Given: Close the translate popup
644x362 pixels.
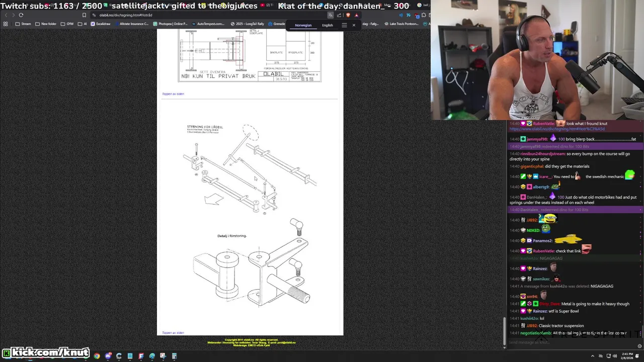Looking at the screenshot, I should [354, 25].
